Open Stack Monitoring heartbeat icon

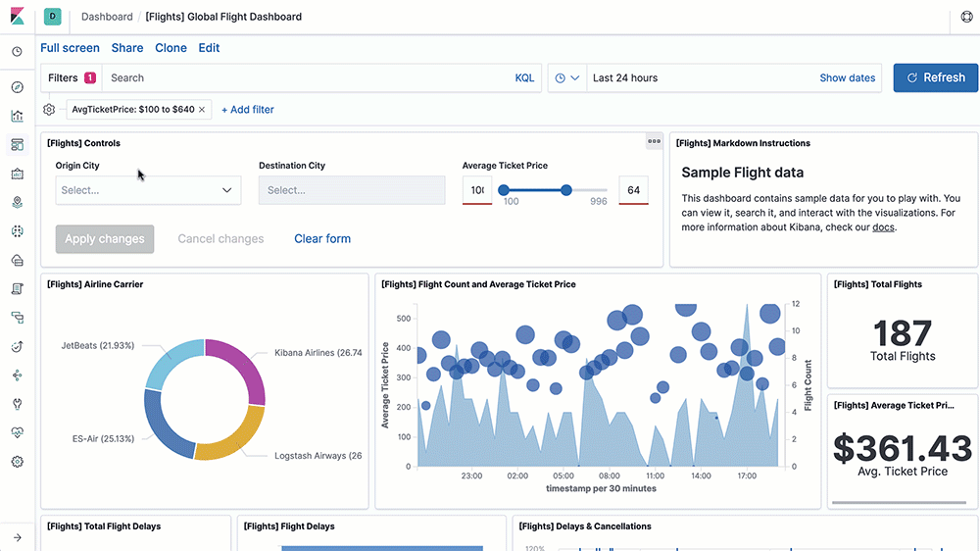(17, 432)
